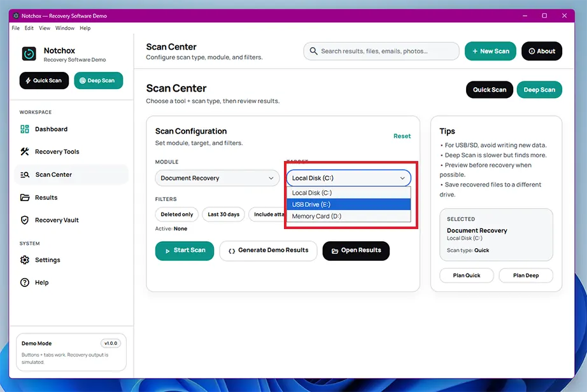Minimize the Notchox window
The height and width of the screenshot is (392, 587).
click(525, 16)
